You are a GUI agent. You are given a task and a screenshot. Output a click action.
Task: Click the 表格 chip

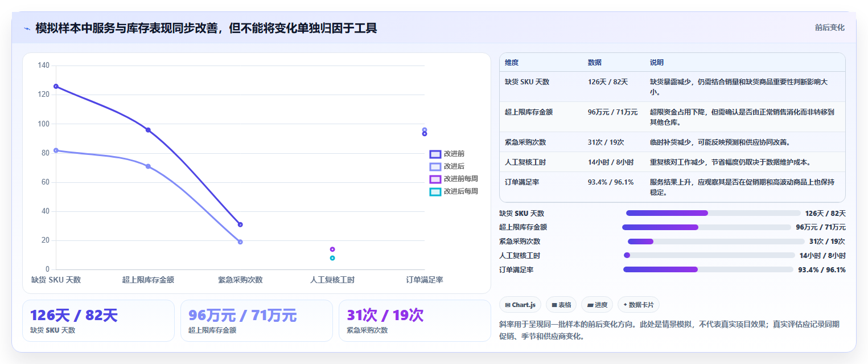pos(561,305)
